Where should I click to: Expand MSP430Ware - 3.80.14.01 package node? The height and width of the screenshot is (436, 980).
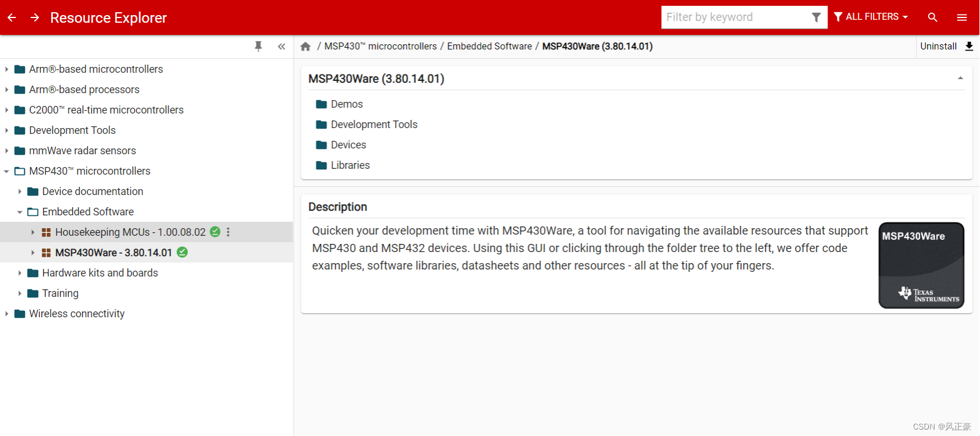[x=33, y=253]
